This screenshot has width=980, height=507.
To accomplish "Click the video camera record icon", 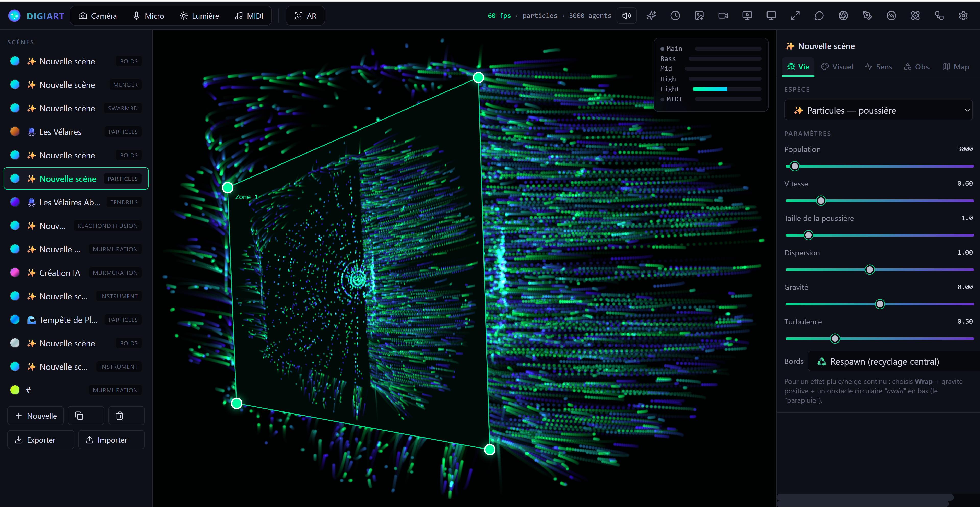I will (723, 16).
